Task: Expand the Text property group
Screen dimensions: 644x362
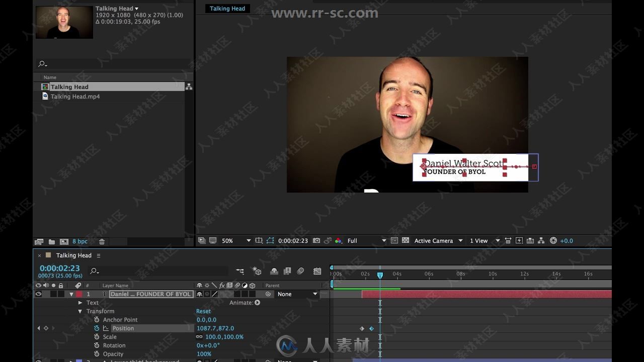Action: tap(80, 303)
